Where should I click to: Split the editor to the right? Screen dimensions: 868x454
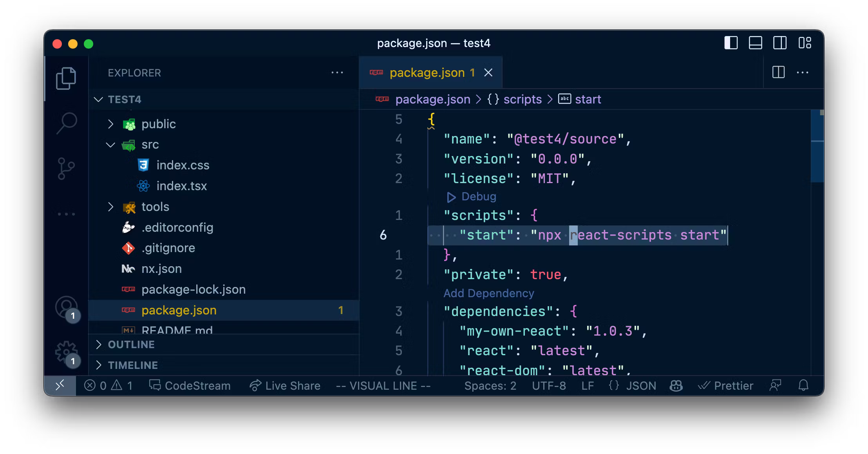click(x=778, y=73)
